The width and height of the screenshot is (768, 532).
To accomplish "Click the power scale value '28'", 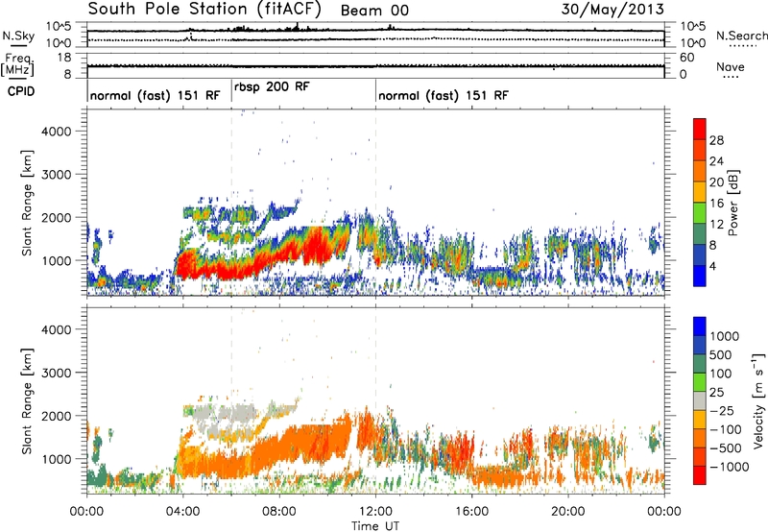I will click(716, 140).
